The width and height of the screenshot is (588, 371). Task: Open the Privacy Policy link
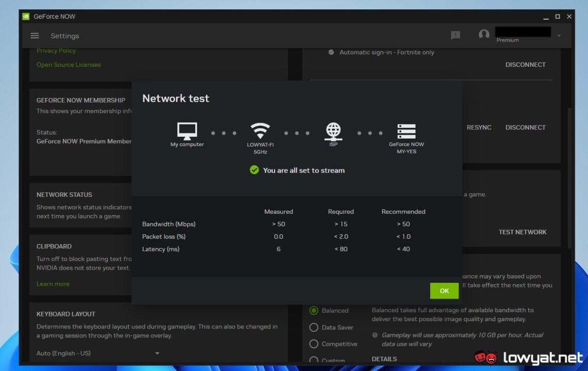(56, 50)
